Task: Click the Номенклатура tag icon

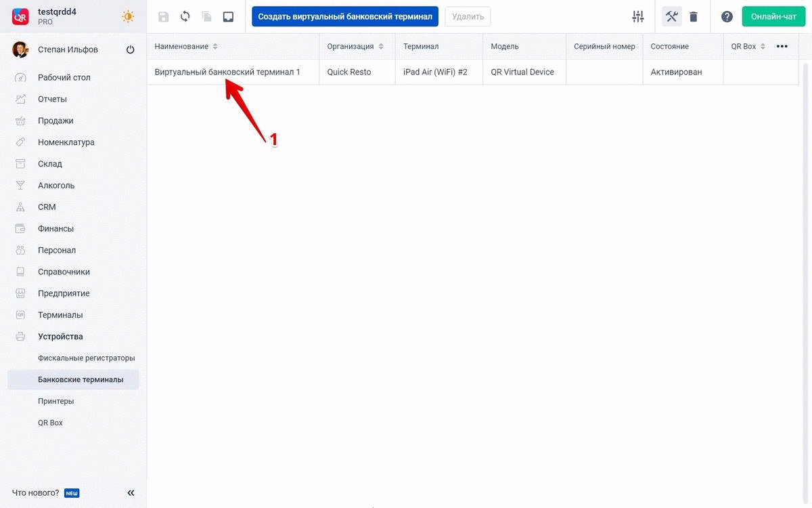Action: 20,142
